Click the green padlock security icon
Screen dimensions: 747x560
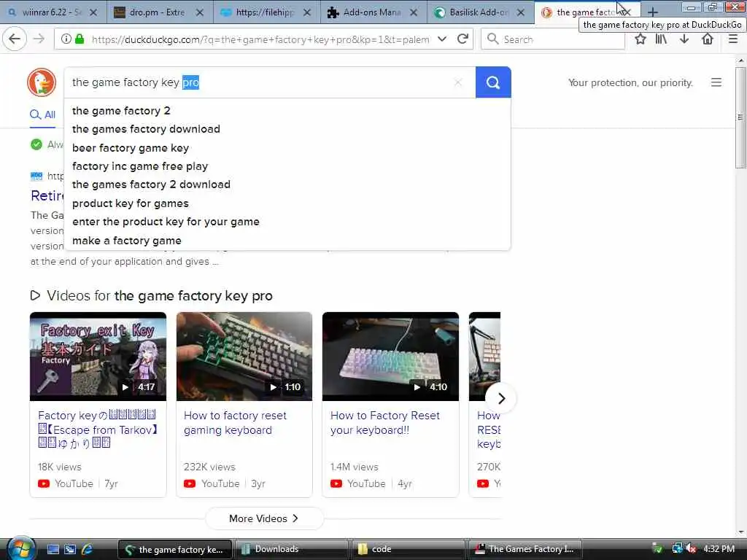(x=80, y=39)
